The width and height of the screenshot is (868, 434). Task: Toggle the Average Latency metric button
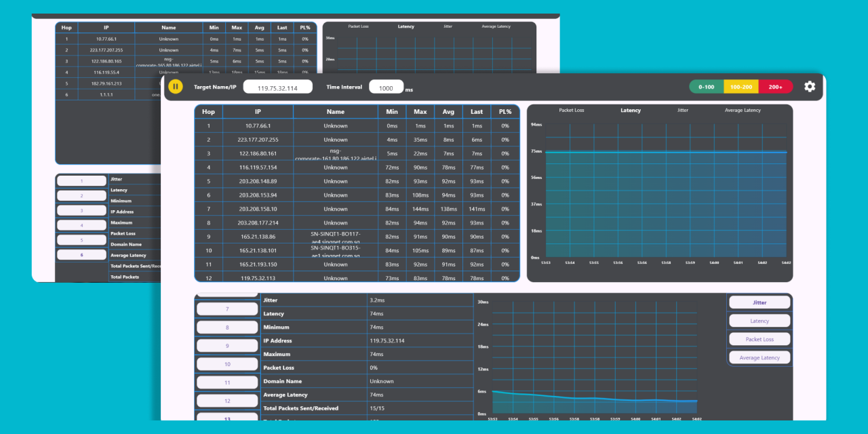[759, 357]
